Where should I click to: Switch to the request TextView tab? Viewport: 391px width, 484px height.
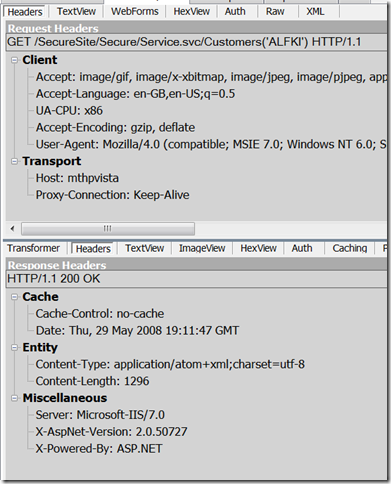[x=76, y=12]
